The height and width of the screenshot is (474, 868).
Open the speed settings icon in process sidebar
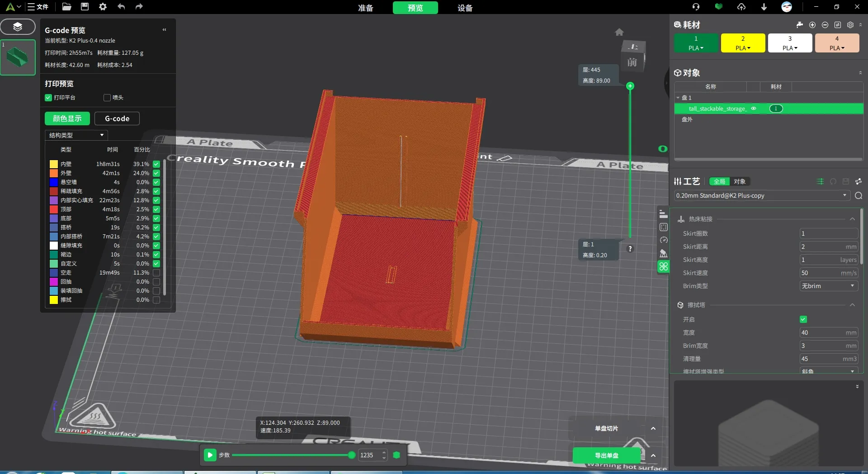click(664, 240)
